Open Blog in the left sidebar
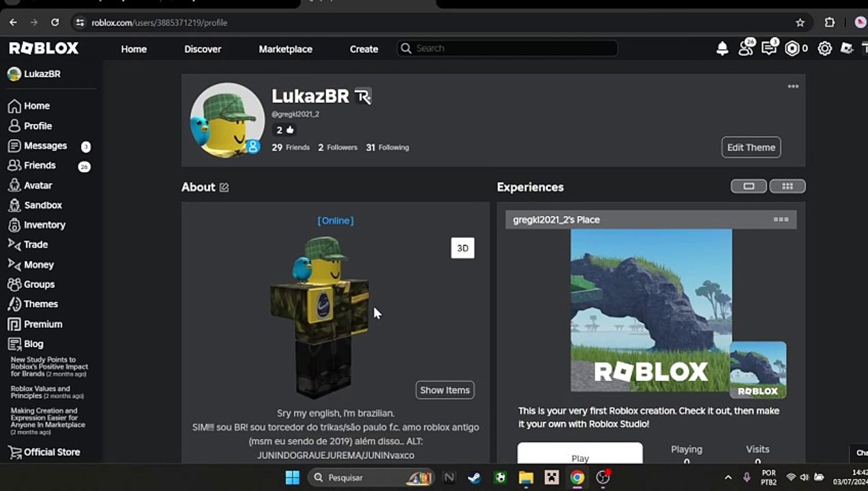Screen dimensions: 868x491 point(25,344)
